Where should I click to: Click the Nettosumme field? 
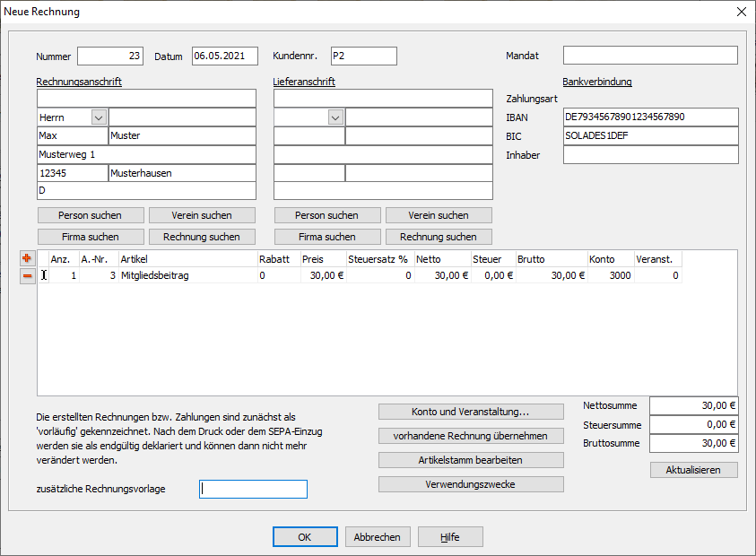point(694,405)
